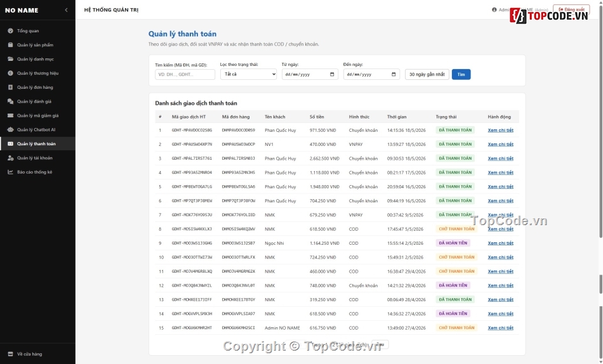Viewport: 603px width, 364px height.
Task: Click the Mã giao dịch HT column header
Action: 189,117
